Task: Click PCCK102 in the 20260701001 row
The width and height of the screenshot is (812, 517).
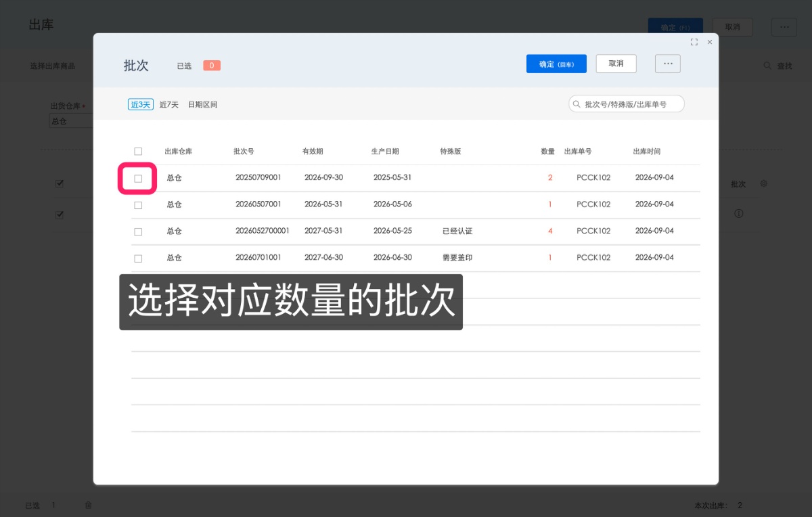Action: pyautogui.click(x=593, y=258)
